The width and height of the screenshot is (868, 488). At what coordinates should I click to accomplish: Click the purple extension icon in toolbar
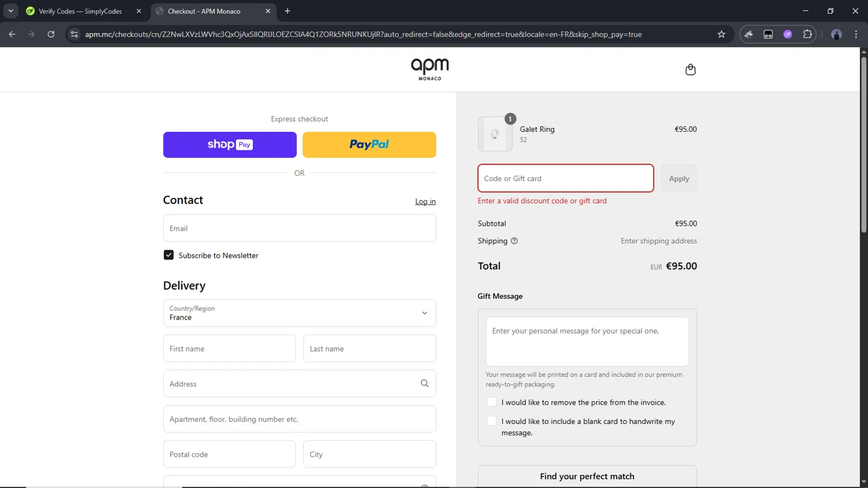788,34
